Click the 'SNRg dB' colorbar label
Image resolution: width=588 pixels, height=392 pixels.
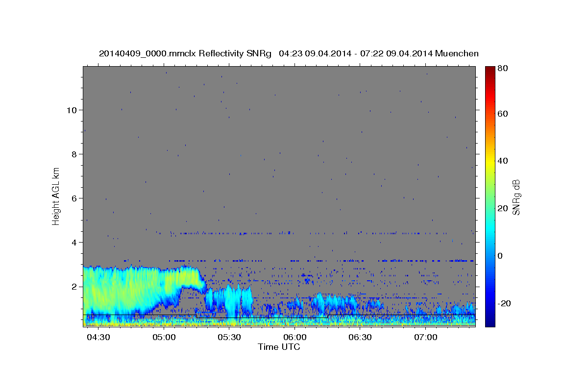pos(515,197)
